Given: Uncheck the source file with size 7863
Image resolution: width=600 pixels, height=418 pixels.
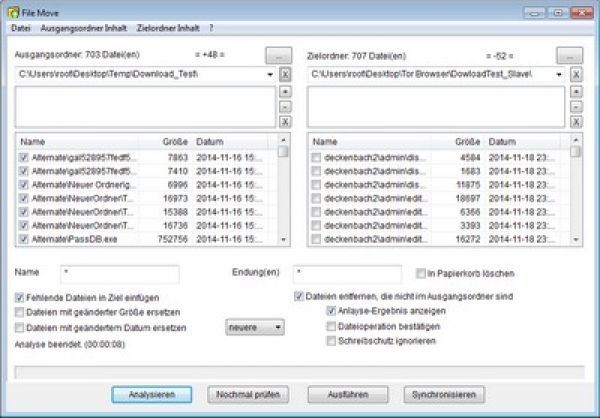Looking at the screenshot, I should (x=24, y=157).
